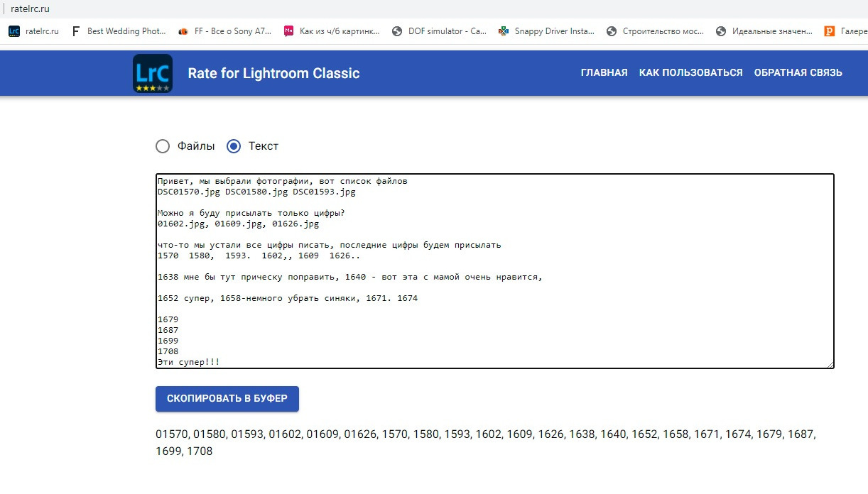Open the DOF simulator bookmark
Screen dimensions: 868x494
point(440,31)
